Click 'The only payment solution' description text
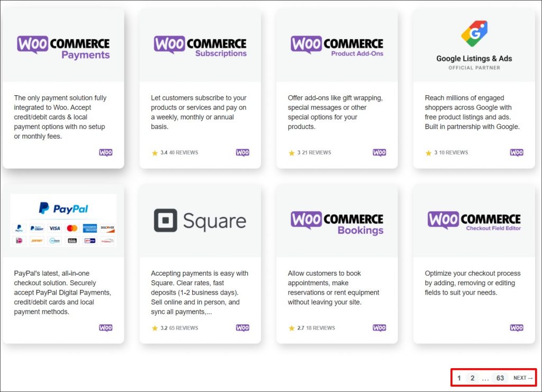Image resolution: width=542 pixels, height=392 pixels. pyautogui.click(x=60, y=117)
